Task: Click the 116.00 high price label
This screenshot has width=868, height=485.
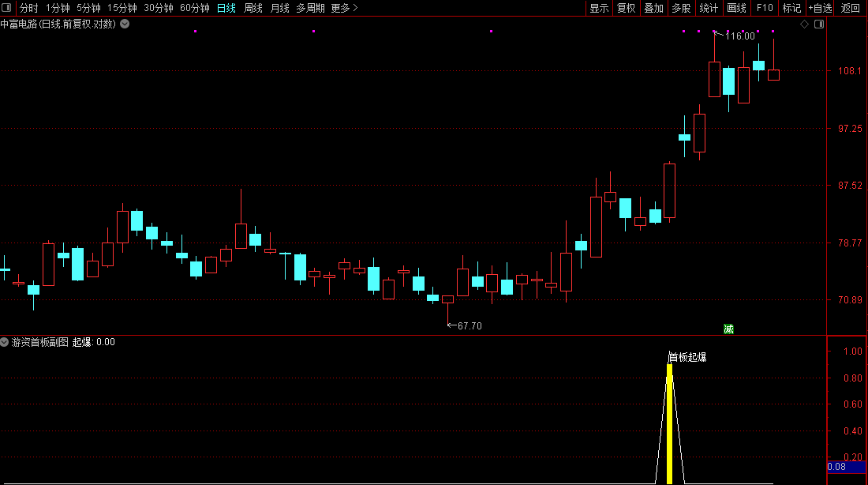Action: click(739, 36)
